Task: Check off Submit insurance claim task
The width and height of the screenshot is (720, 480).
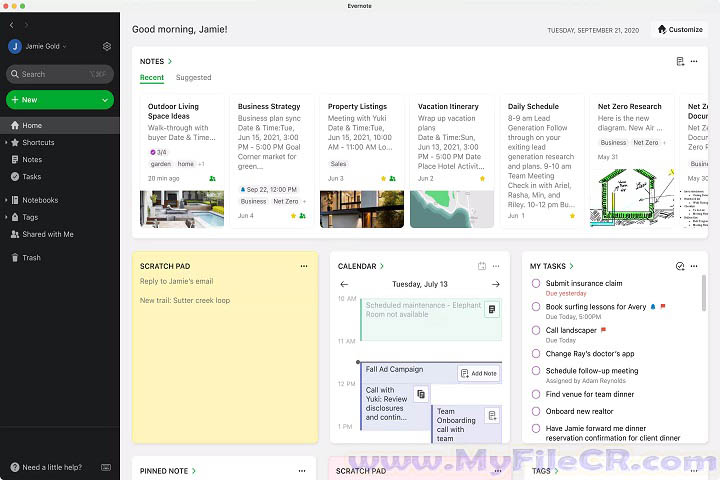Action: [x=535, y=283]
